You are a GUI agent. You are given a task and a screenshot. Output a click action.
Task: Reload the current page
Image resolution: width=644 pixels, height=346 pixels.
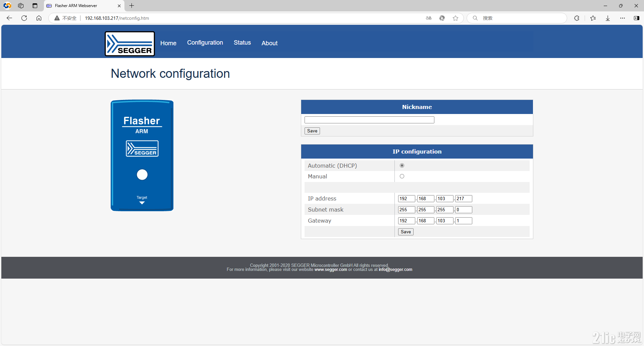click(24, 18)
